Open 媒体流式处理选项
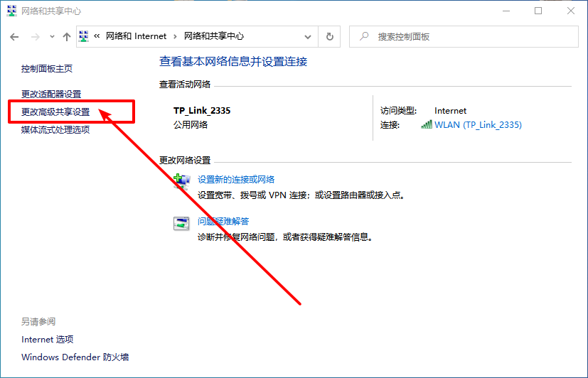This screenshot has width=588, height=378. coord(55,130)
